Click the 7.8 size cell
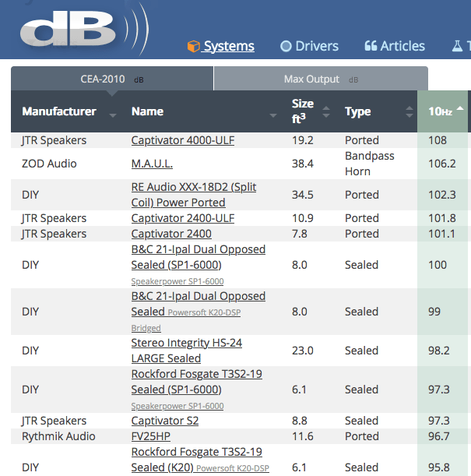This screenshot has width=471, height=476. click(300, 234)
